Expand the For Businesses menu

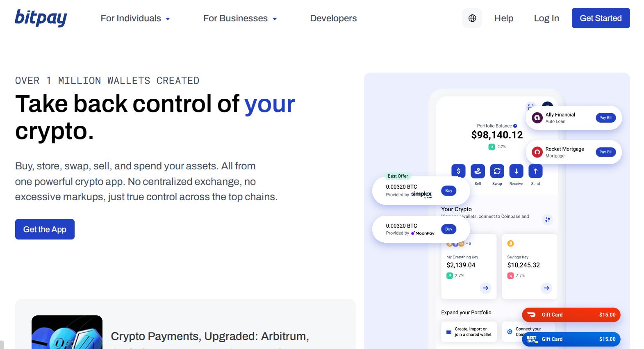[240, 18]
